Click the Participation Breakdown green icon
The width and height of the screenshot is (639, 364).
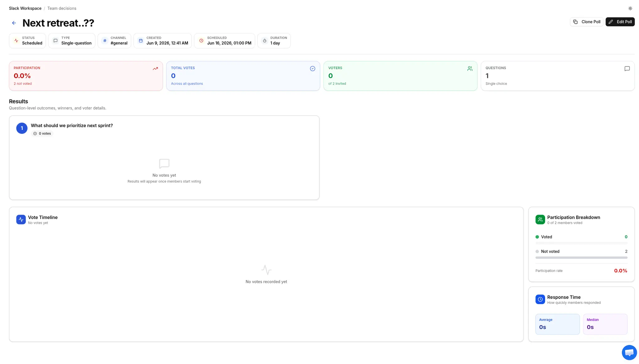coord(540,219)
